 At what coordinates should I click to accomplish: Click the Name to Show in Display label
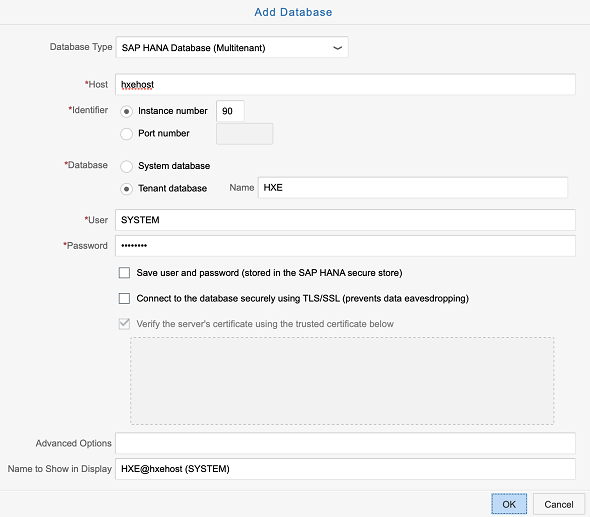59,469
